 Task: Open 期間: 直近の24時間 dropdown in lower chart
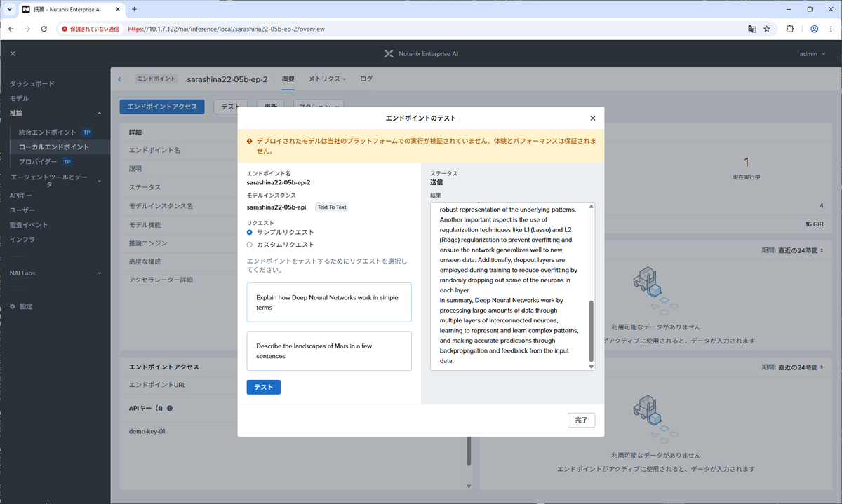click(792, 367)
